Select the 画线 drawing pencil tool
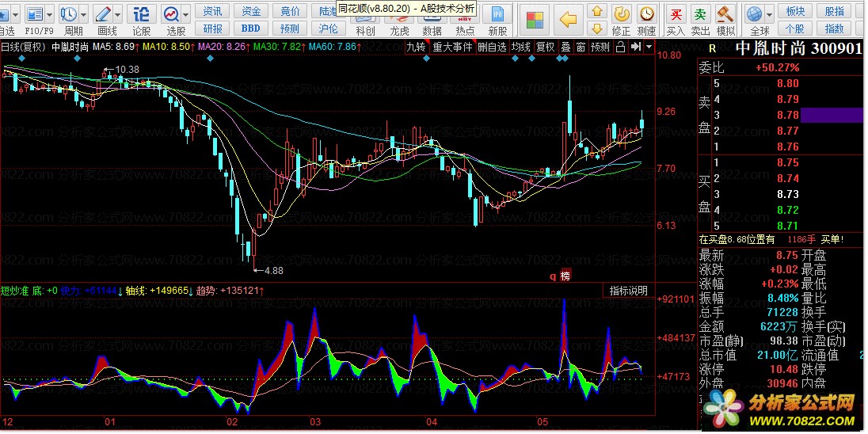This screenshot has height=434, width=868. click(103, 14)
